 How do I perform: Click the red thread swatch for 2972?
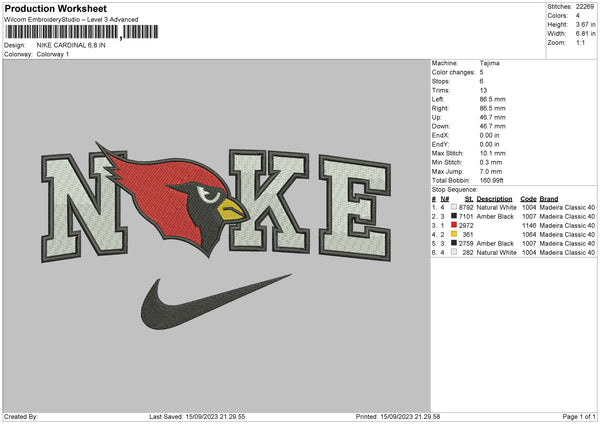coord(454,225)
